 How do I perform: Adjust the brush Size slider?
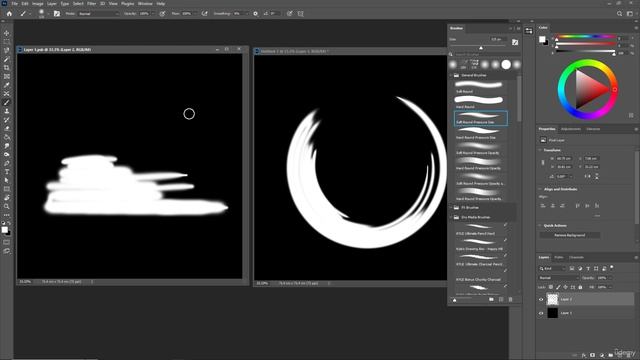(x=481, y=48)
